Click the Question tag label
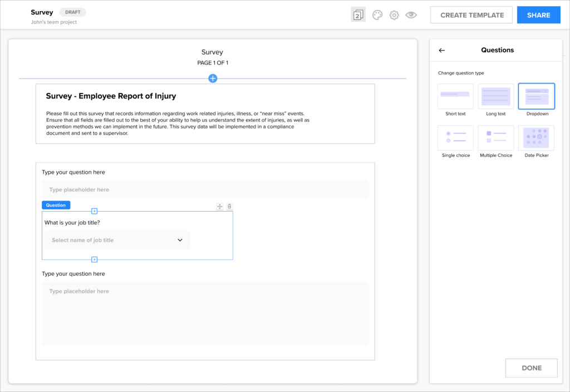570x392 pixels. coord(56,205)
